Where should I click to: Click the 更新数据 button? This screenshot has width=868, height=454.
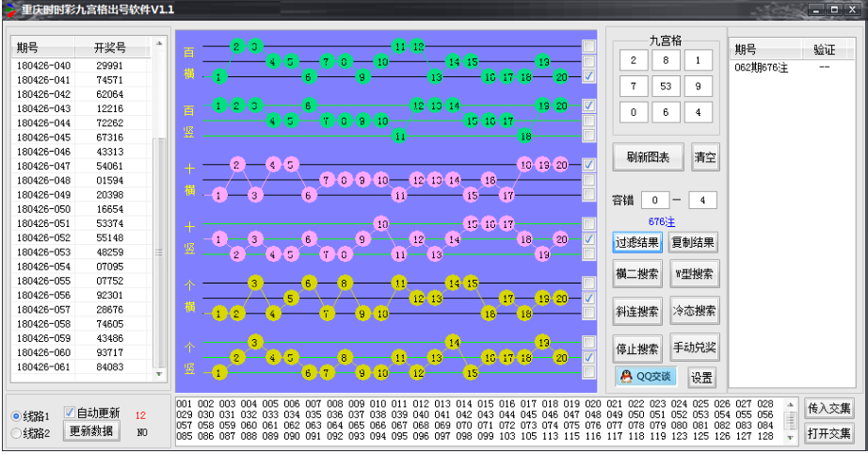(91, 430)
